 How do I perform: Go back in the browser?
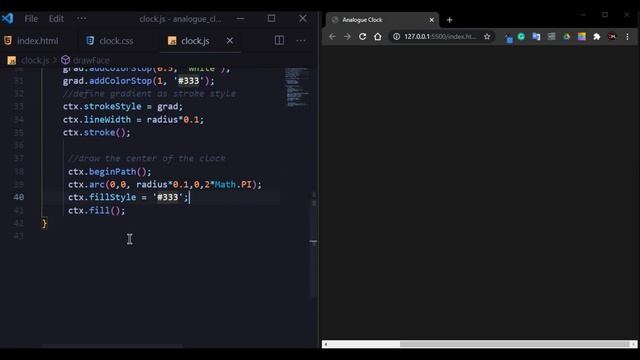click(332, 37)
